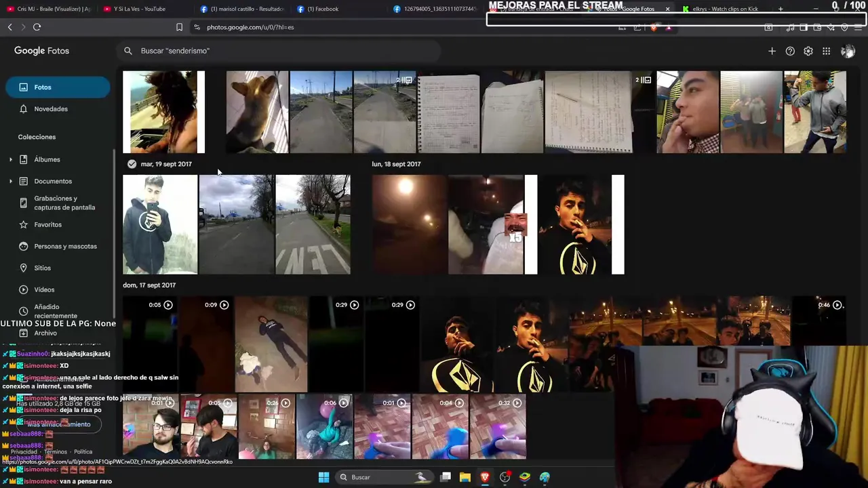Open a new browser tab with plus
Screen dimensions: 868x488
[x=781, y=9]
